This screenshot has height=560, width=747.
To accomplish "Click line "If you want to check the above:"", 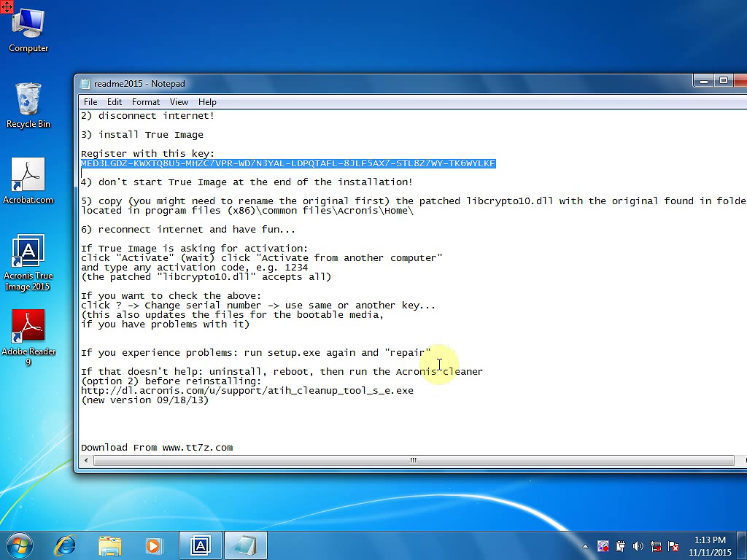I will [171, 296].
